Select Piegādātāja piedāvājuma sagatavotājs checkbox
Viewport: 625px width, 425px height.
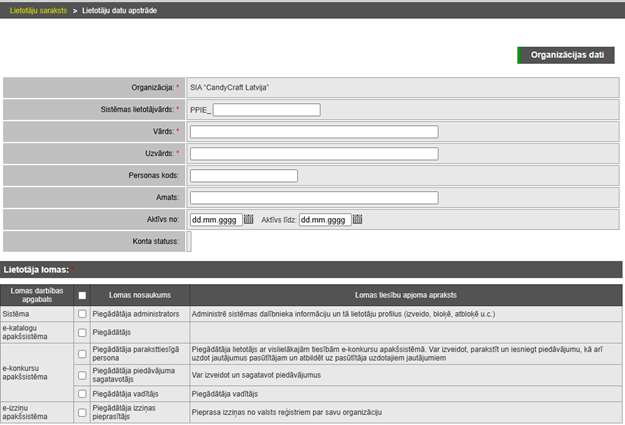point(82,376)
